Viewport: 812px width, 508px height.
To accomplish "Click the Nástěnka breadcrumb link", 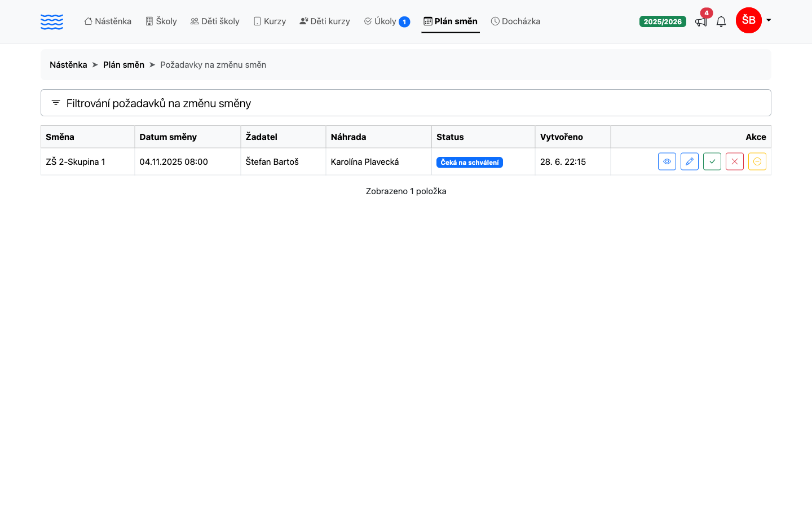I will 68,65.
